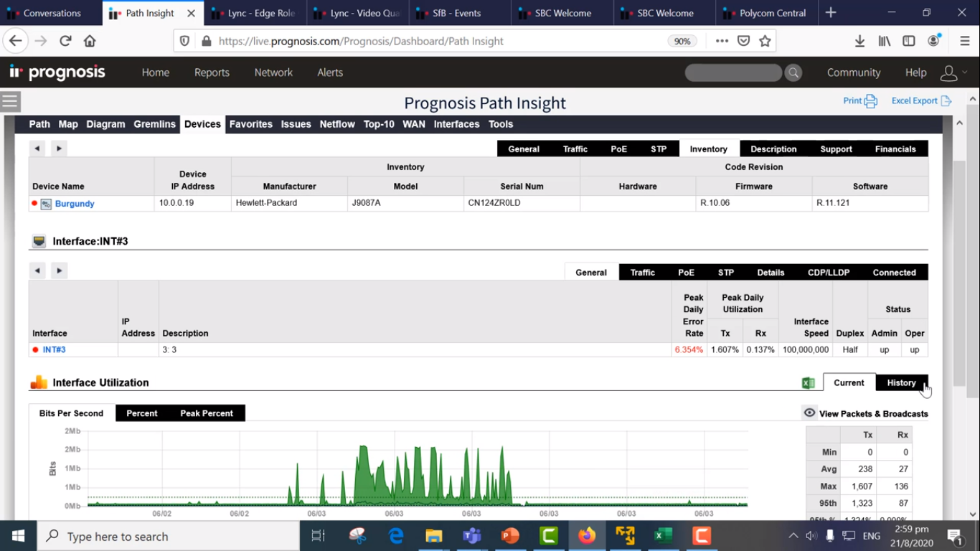Switch to the Netflow tab
Image resolution: width=980 pixels, height=551 pixels.
click(x=337, y=124)
